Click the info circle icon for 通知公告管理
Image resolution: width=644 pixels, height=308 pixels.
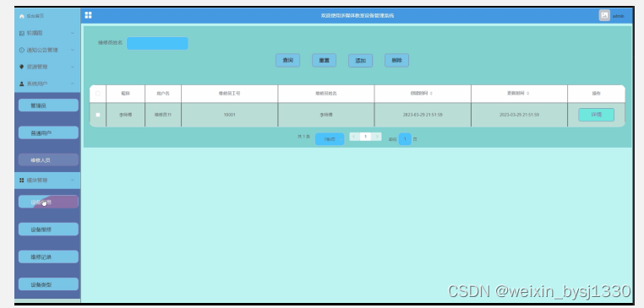(22, 50)
